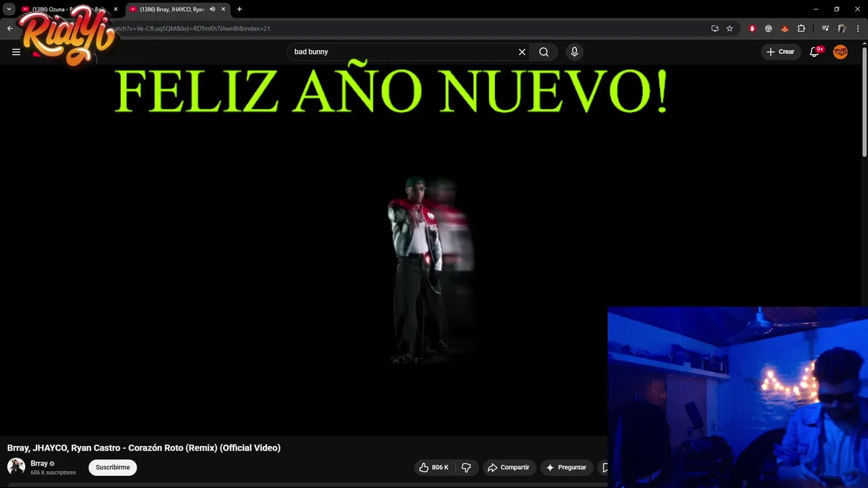Image resolution: width=868 pixels, height=488 pixels.
Task: Open browser media controls icon
Action: [825, 28]
